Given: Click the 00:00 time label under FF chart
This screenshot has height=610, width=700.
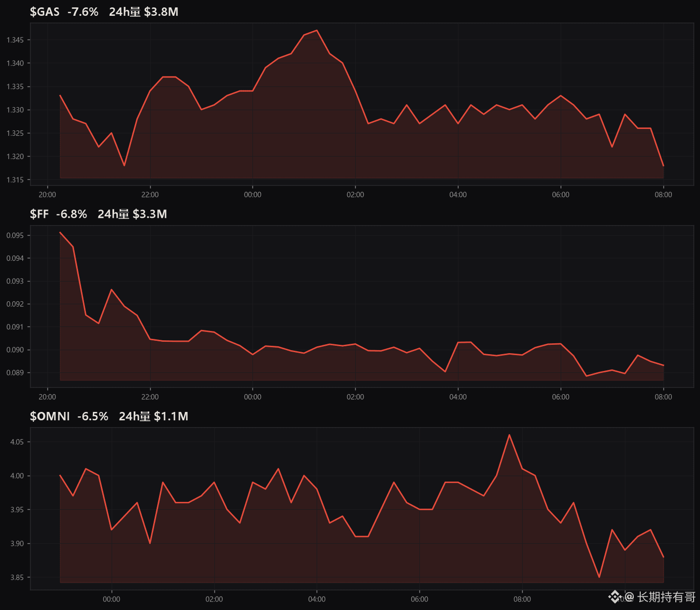Looking at the screenshot, I should click(x=253, y=397).
